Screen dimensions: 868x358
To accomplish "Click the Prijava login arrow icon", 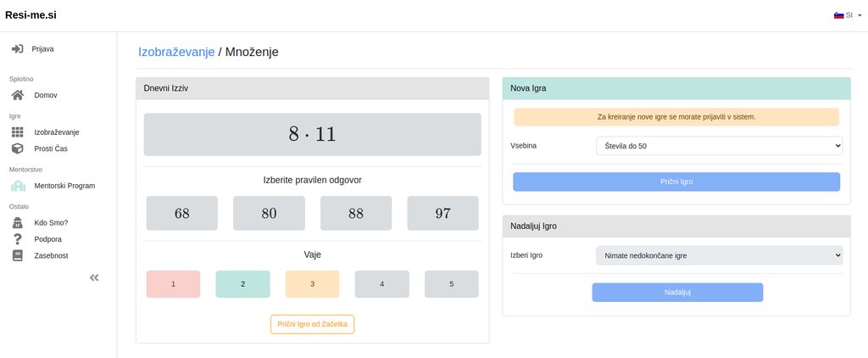I will tap(18, 48).
